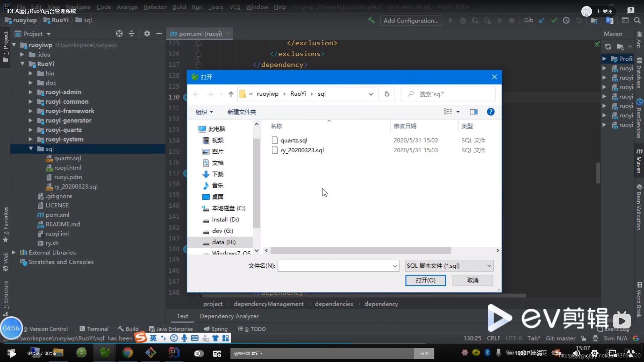Viewport: 644px width, 362px height.
Task: Click the dialog sidebar vertical scrollbar
Action: (257, 183)
